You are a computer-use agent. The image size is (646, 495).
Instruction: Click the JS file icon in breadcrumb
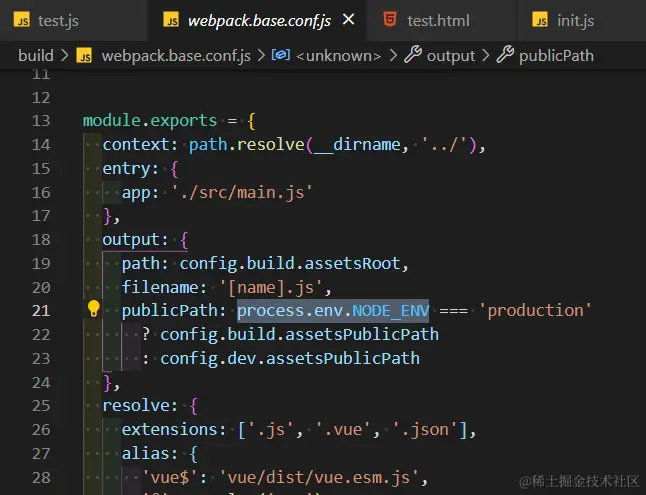(84, 56)
